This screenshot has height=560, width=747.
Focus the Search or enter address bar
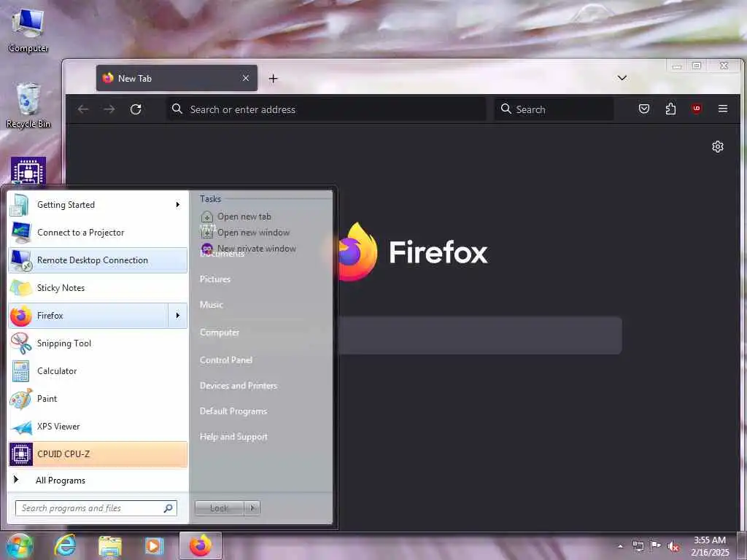[326, 109]
